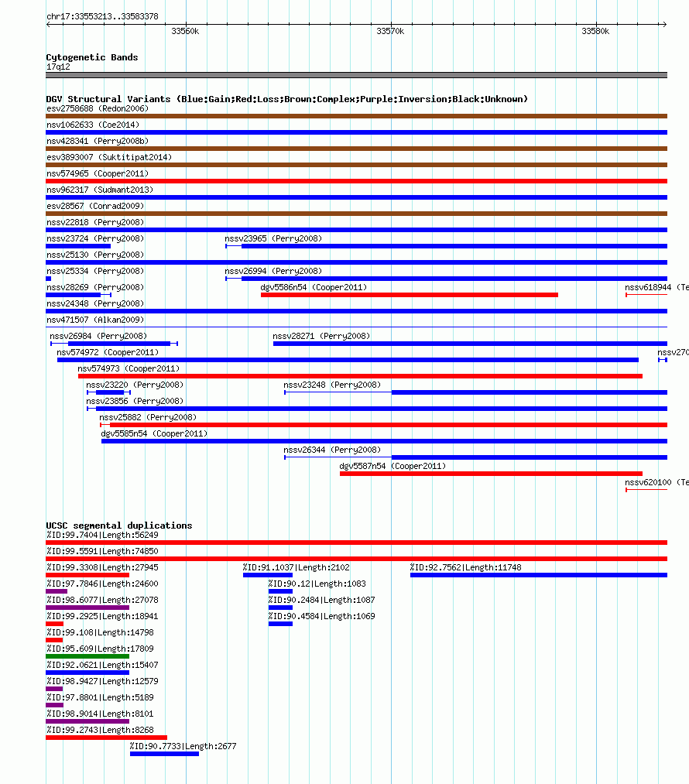Viewport: 689px width, 784px height.
Task: Open duplication %ID:90.4584|Length:1069
Action: coord(280,624)
